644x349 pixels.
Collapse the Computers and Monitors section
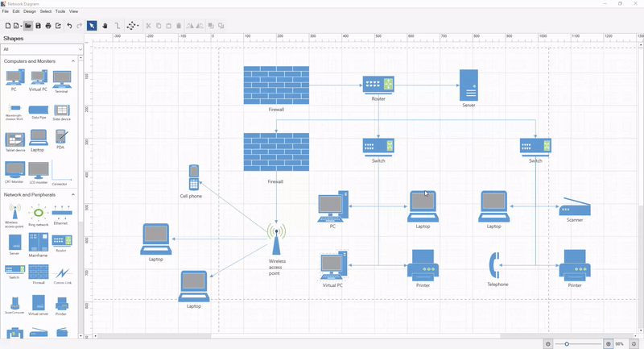(x=73, y=61)
